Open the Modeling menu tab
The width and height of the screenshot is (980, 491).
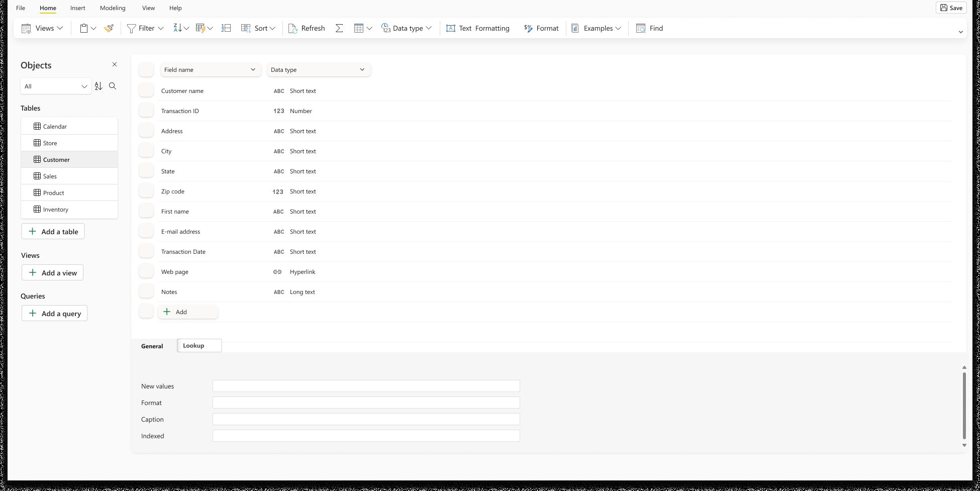113,8
